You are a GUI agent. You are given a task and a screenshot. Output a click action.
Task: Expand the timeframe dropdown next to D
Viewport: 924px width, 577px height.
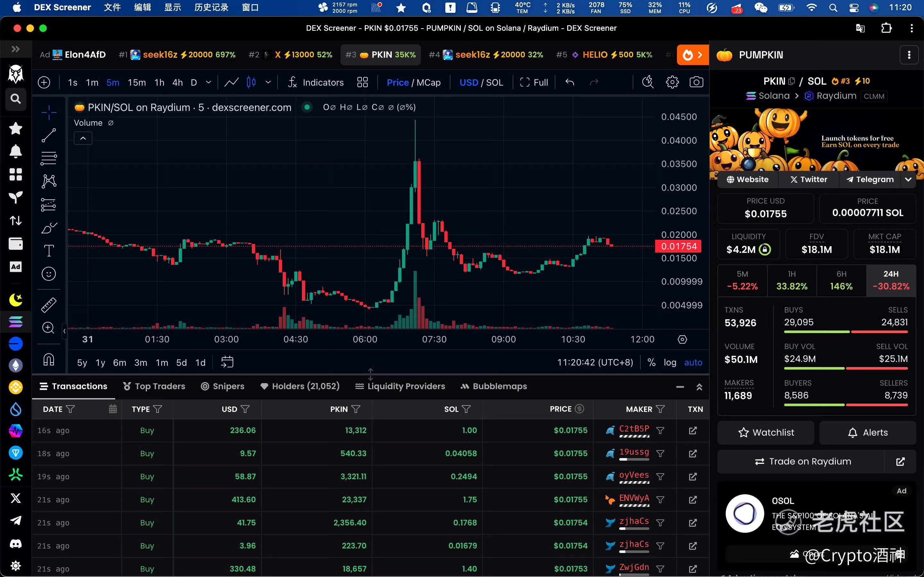coord(209,82)
